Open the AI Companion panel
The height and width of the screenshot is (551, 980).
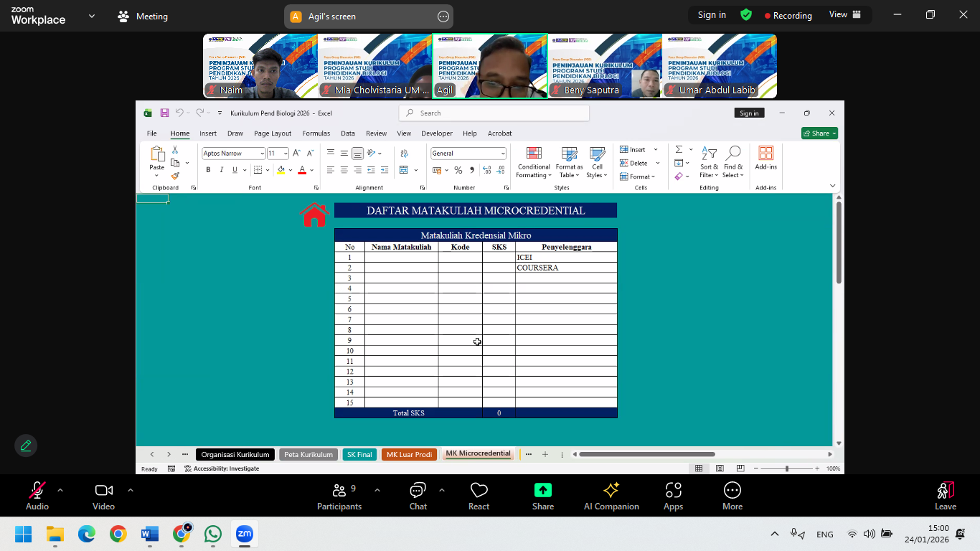tap(611, 491)
